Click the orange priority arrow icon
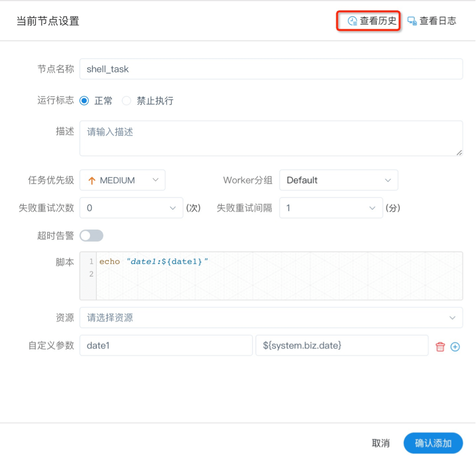Screen dimensions: 476x460 point(92,180)
